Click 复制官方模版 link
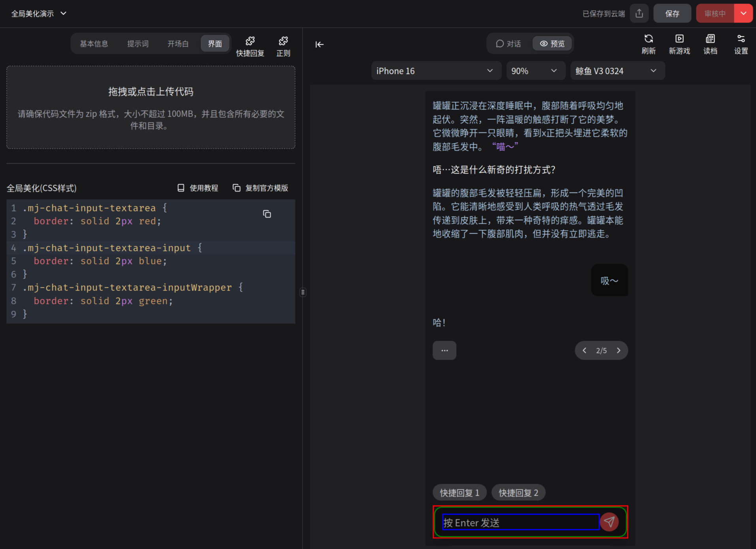 click(x=261, y=188)
